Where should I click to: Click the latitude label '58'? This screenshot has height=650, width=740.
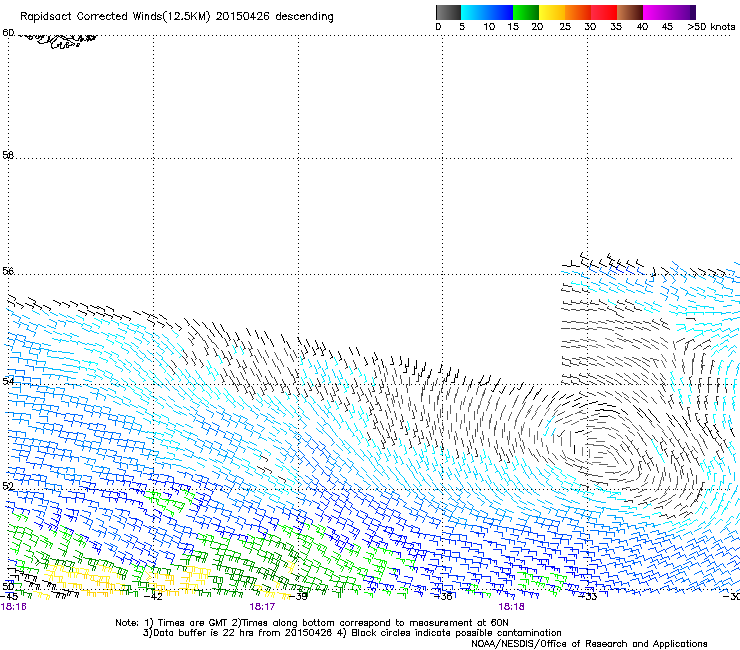[8, 155]
